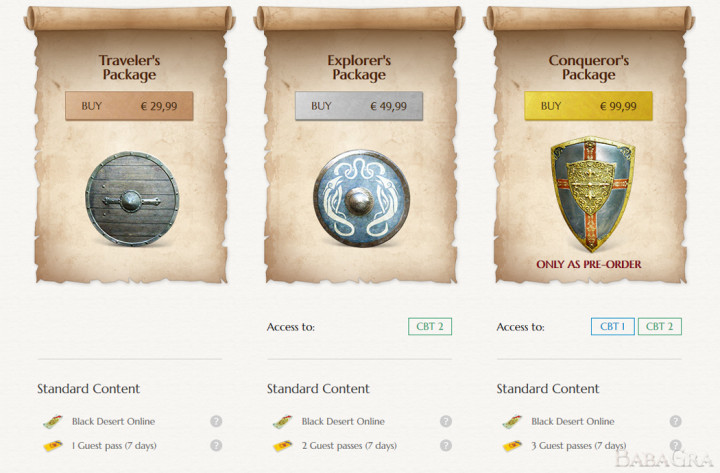Click 'Access to:' label under Explorer's Package
The width and height of the screenshot is (720, 473).
[x=291, y=327]
